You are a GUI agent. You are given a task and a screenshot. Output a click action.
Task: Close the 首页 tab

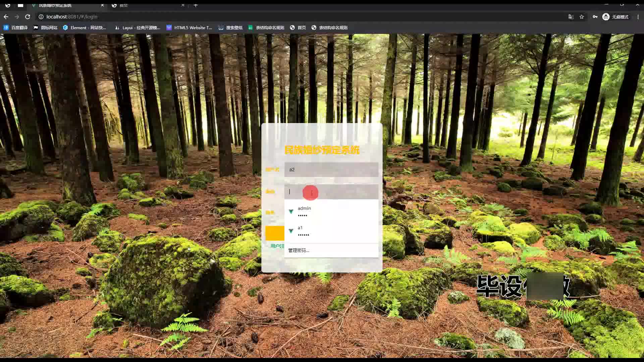(183, 5)
